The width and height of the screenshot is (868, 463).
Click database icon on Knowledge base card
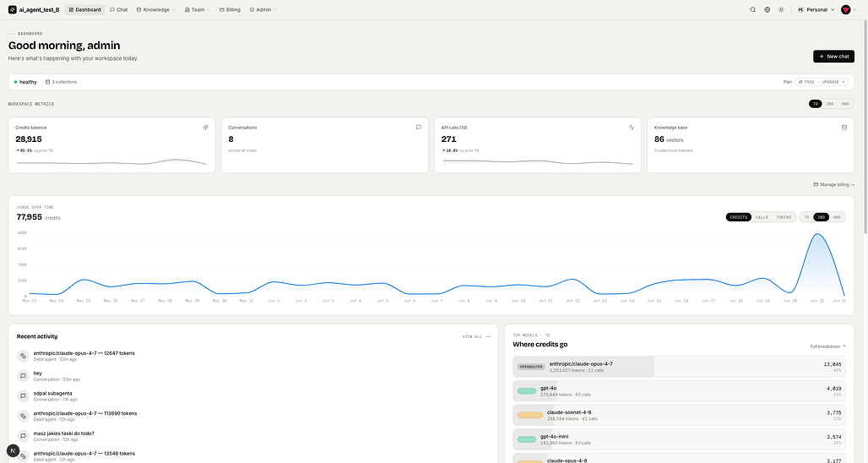click(x=844, y=128)
